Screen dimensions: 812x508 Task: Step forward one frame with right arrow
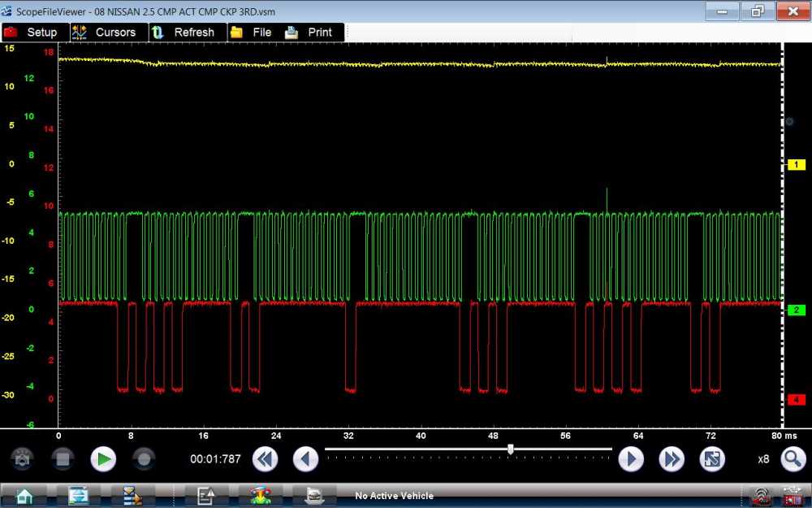tap(631, 459)
